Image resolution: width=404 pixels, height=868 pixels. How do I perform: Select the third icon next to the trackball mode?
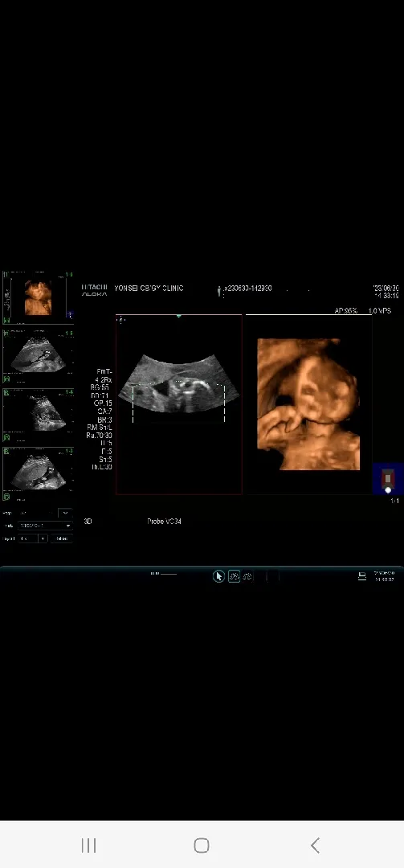click(247, 576)
